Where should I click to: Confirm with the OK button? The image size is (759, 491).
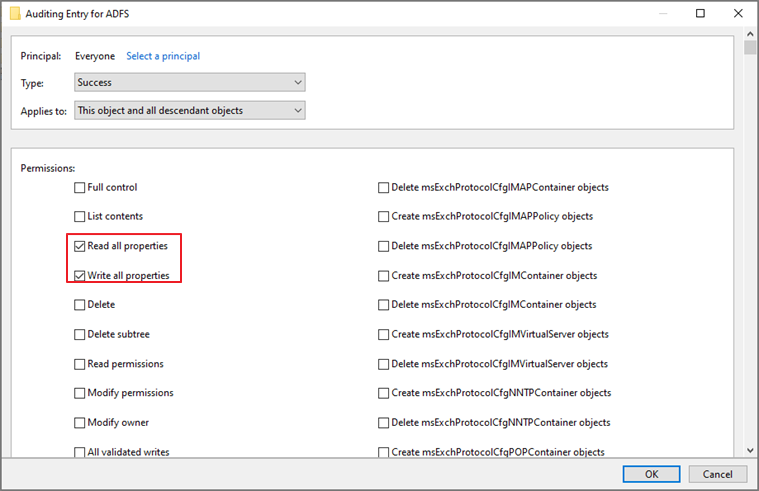pos(651,474)
